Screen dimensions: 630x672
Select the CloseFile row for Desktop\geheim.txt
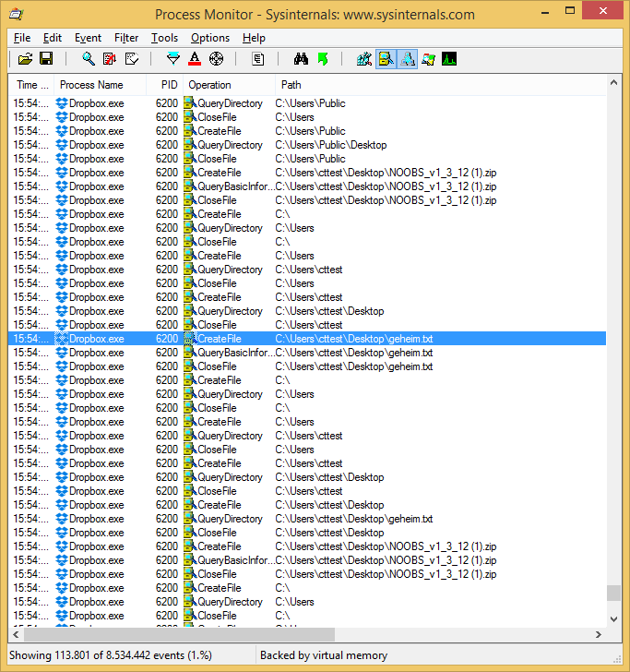(x=307, y=366)
